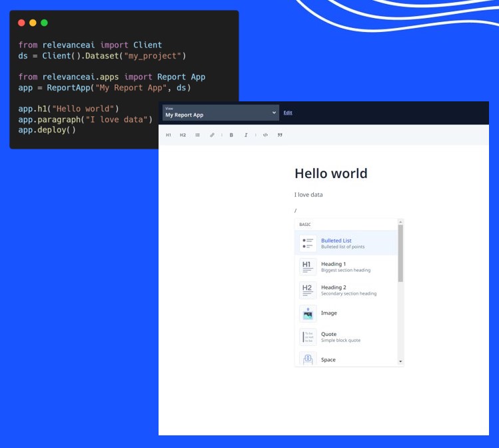Click the app.deploy() line in code window
Screen dimensions: 499x448
[x=47, y=130]
